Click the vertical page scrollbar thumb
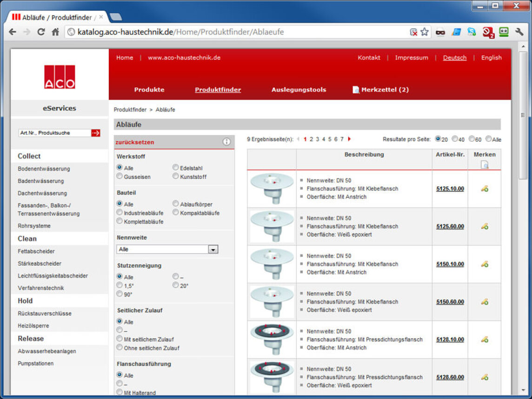The height and width of the screenshot is (399, 532). point(523,115)
